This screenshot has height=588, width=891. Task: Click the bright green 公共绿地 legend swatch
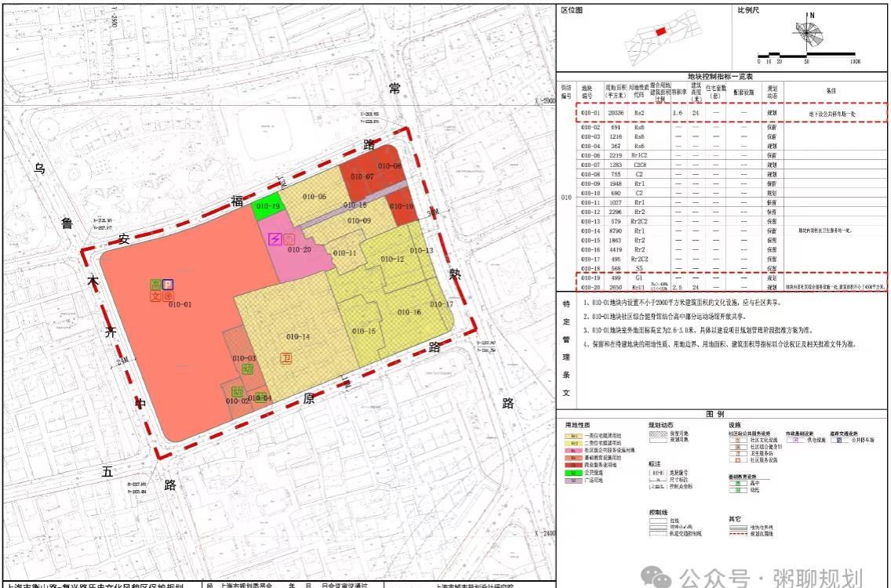[x=573, y=473]
